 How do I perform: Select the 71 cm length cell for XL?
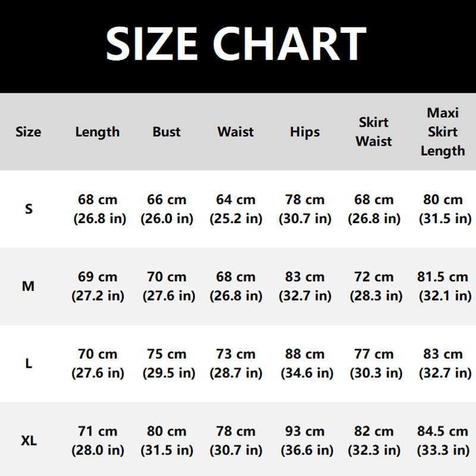point(98,440)
